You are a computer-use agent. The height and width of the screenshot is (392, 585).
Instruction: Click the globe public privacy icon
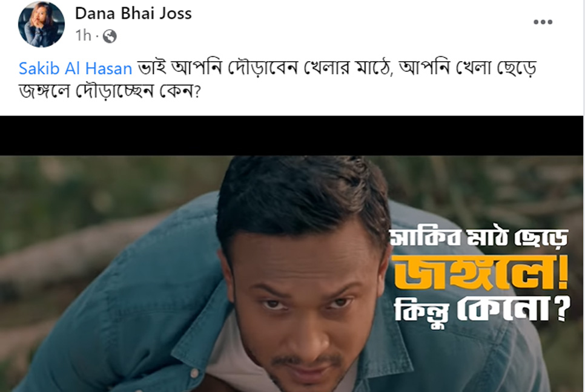110,36
